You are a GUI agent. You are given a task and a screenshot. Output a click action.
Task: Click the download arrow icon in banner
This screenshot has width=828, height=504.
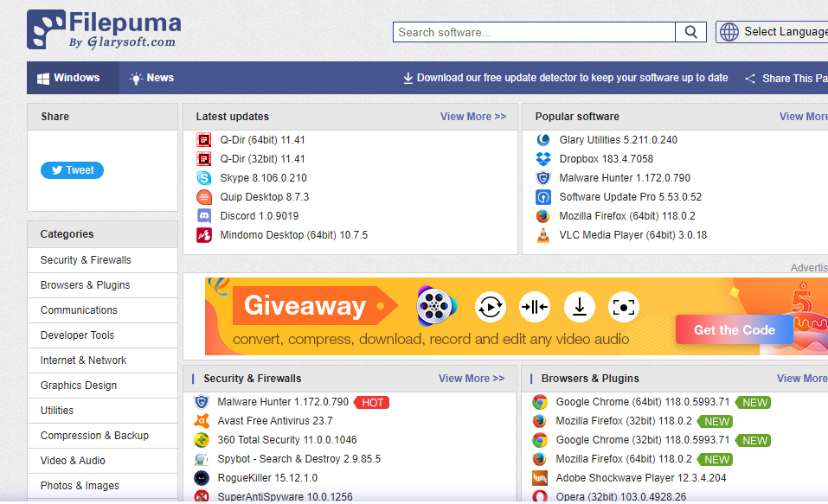pyautogui.click(x=580, y=307)
